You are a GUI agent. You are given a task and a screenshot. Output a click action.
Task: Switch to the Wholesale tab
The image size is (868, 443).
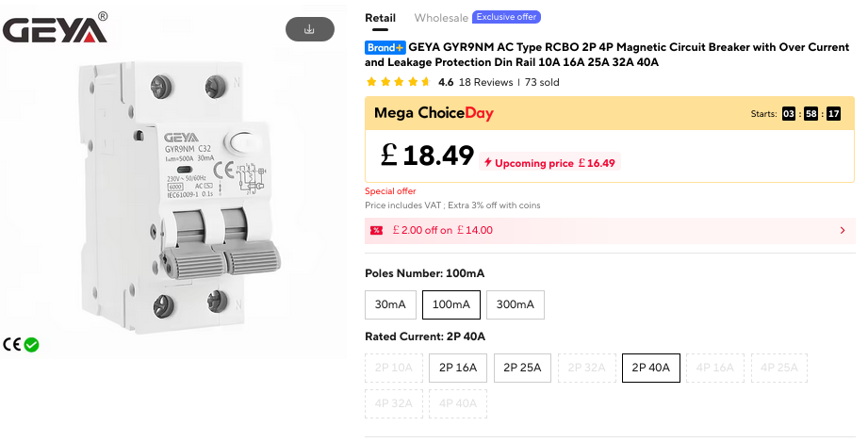coord(441,18)
